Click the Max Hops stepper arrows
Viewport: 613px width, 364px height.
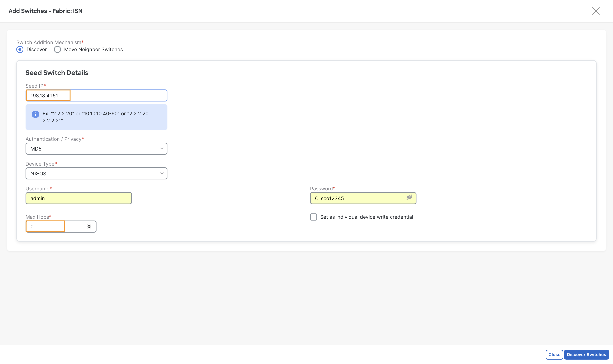click(x=89, y=226)
